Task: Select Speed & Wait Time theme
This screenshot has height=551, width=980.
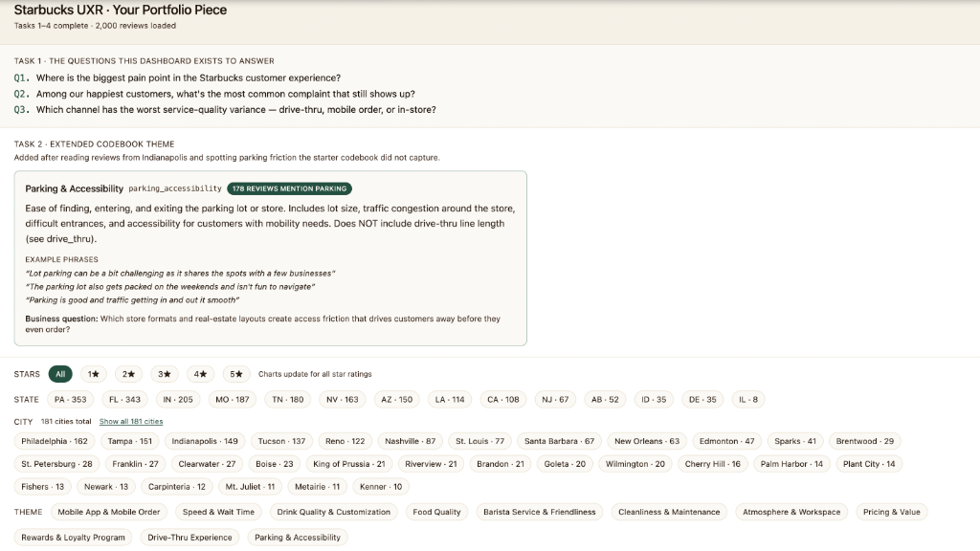Action: pos(219,513)
